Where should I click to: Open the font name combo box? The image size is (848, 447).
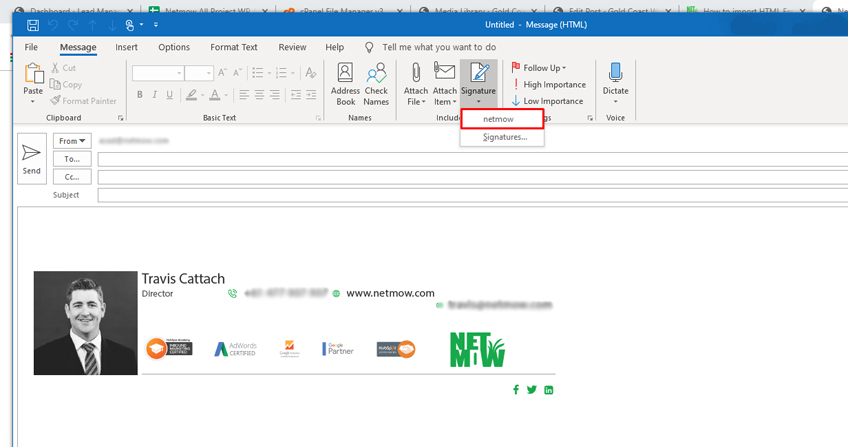[157, 73]
